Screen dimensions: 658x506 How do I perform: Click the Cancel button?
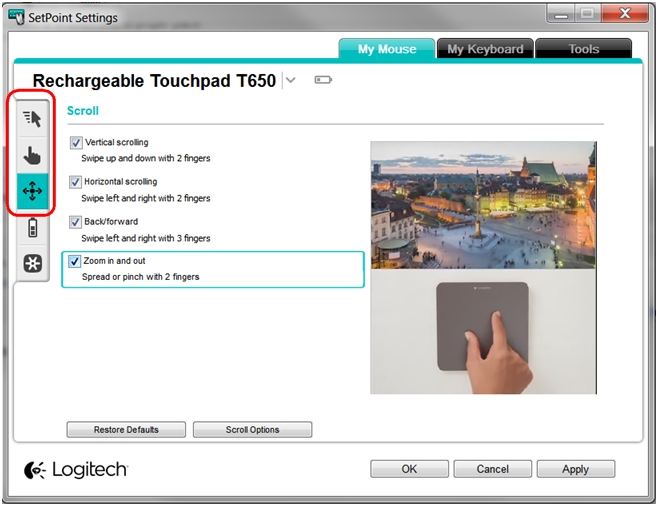492,469
